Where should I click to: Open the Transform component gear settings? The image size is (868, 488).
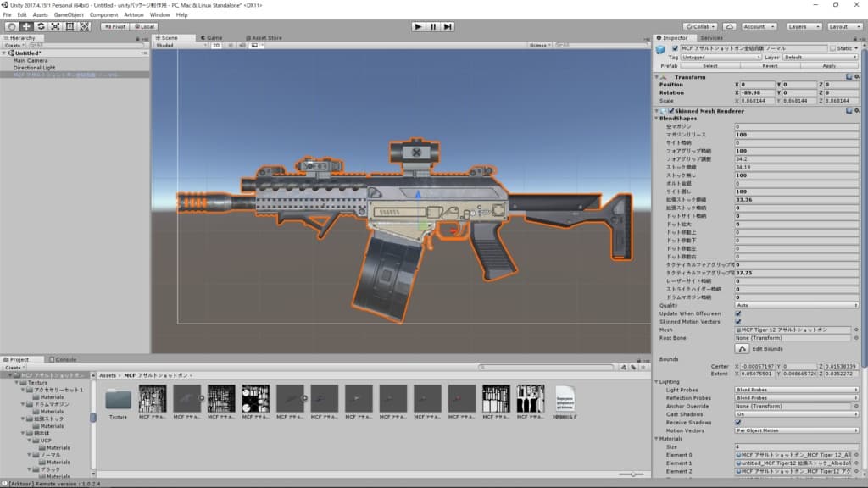pyautogui.click(x=857, y=76)
